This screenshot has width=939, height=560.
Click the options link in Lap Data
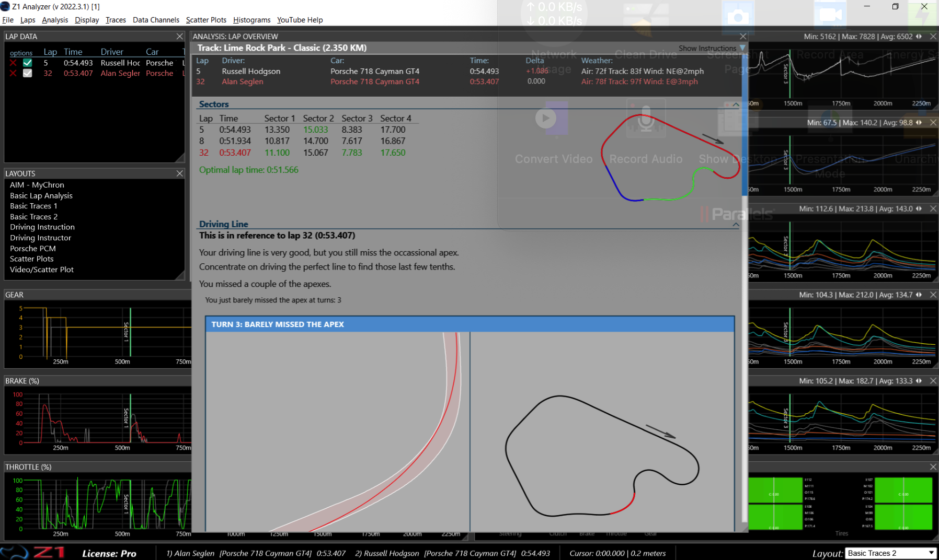pos(21,53)
